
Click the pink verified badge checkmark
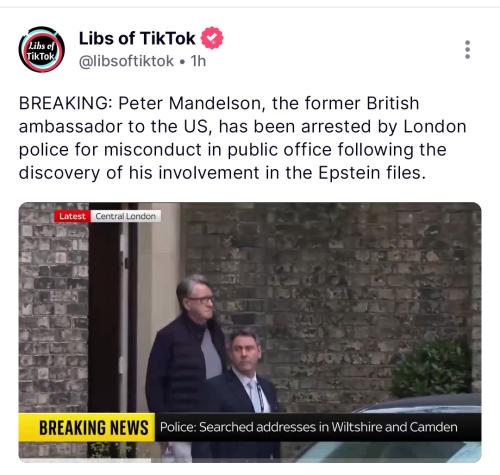212,38
